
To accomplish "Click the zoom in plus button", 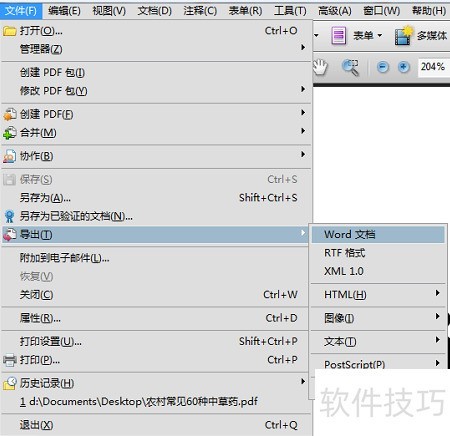I will coord(403,67).
